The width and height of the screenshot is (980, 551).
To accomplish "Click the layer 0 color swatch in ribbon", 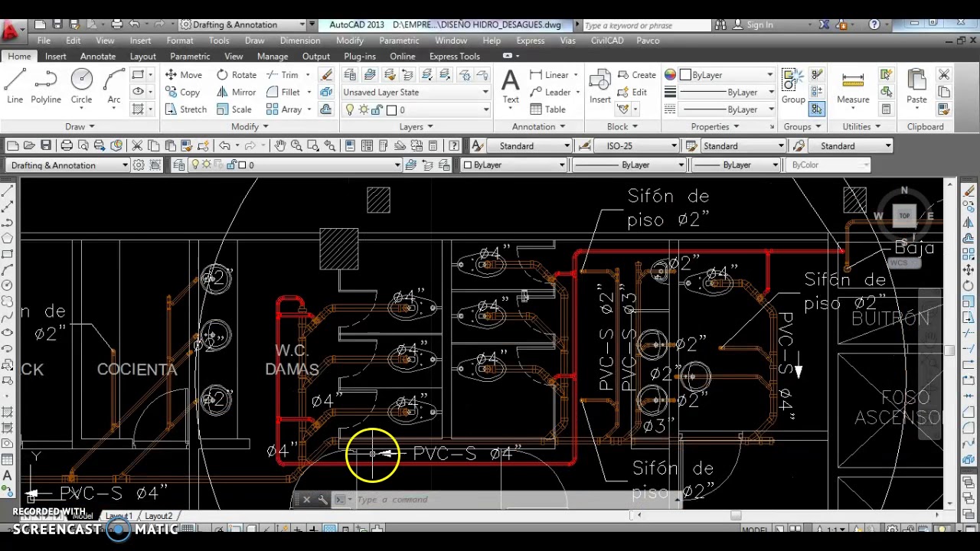I will 390,109.
